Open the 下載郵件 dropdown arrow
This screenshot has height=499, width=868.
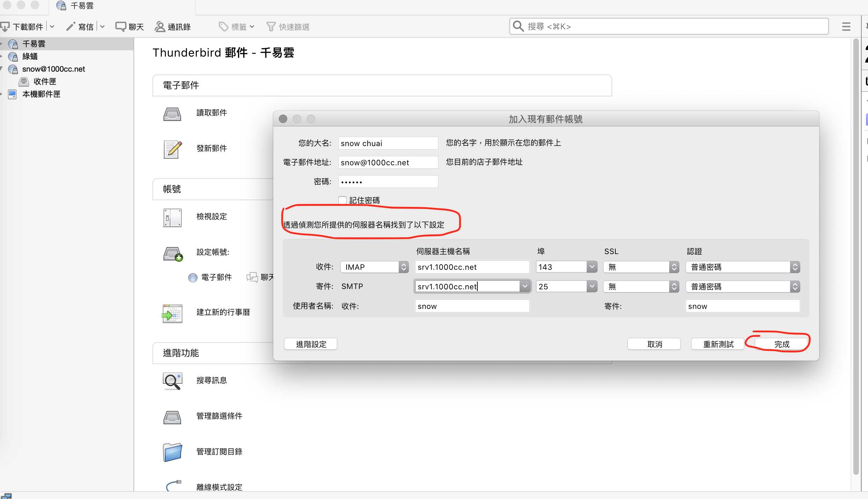[x=52, y=27]
